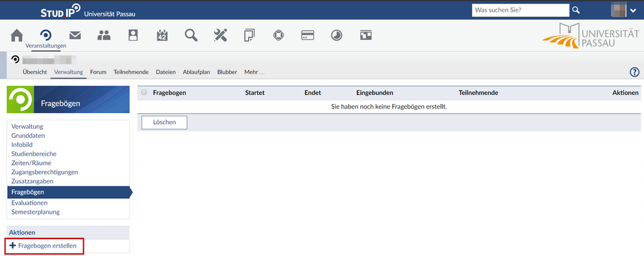Screen dimensions: 644x256
Task: Open the calendar planner icon
Action: point(162,35)
